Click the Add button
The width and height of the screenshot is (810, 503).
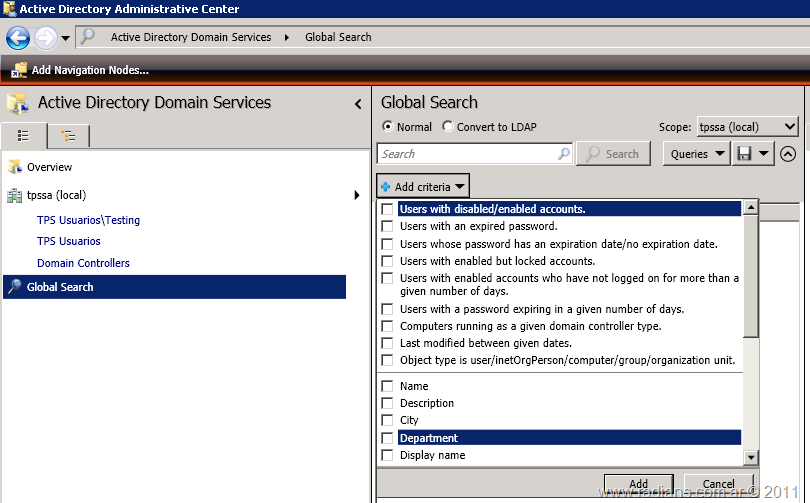click(x=638, y=484)
